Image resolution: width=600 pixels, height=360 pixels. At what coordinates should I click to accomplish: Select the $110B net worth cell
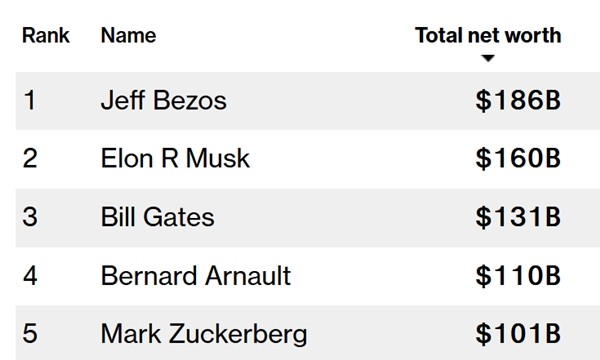pyautogui.click(x=518, y=276)
